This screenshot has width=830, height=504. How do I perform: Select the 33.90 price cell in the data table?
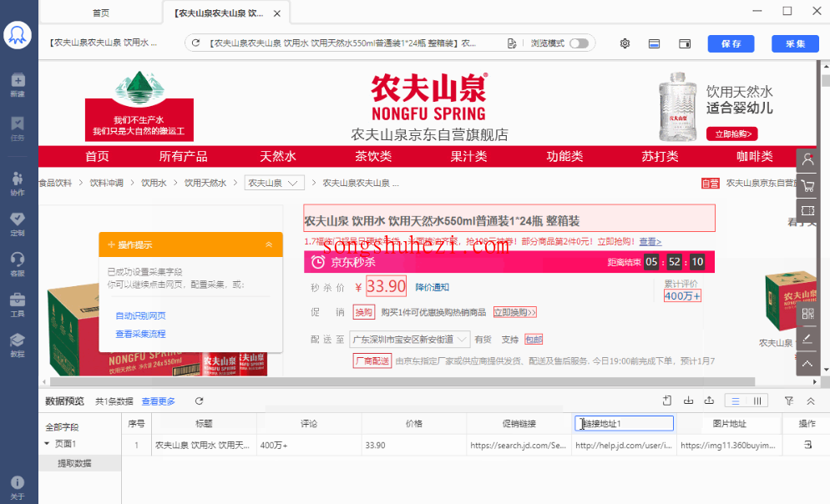click(x=414, y=446)
